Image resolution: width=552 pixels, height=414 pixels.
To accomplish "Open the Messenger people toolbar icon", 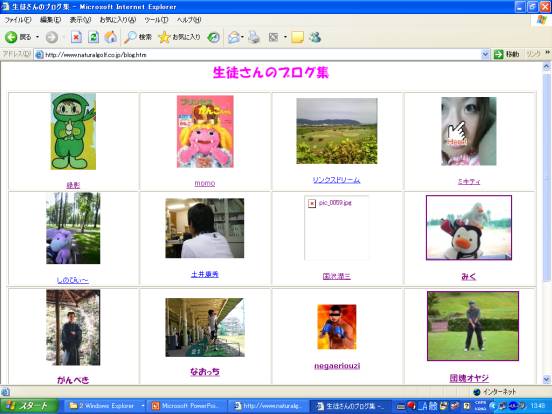I will tap(315, 37).
